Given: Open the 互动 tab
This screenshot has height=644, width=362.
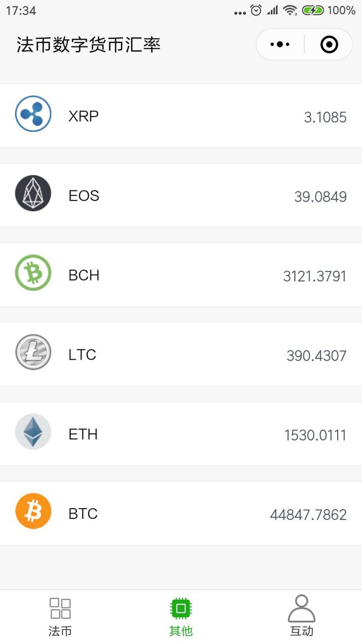Looking at the screenshot, I should [x=301, y=617].
